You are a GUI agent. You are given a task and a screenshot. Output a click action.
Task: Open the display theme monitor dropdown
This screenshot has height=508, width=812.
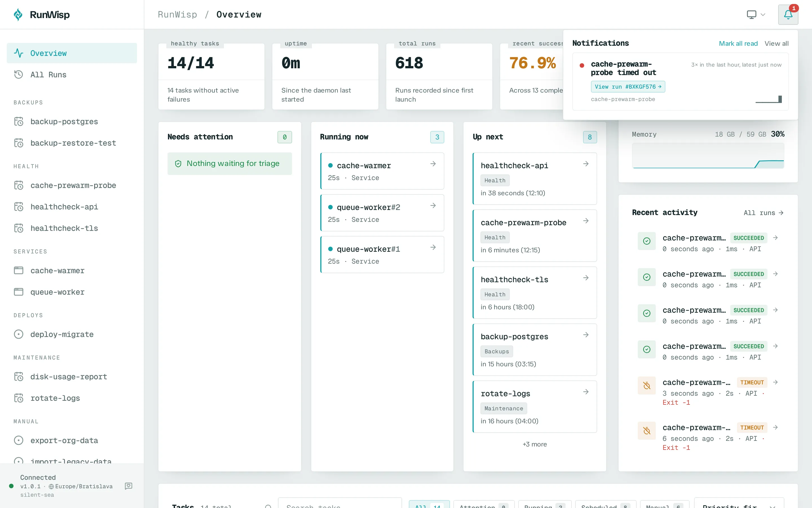[x=756, y=14]
